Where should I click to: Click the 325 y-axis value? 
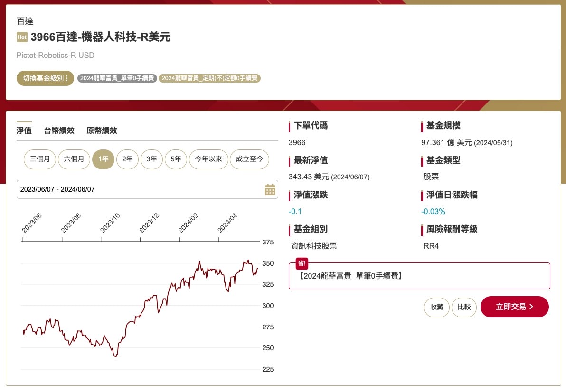[x=268, y=285]
